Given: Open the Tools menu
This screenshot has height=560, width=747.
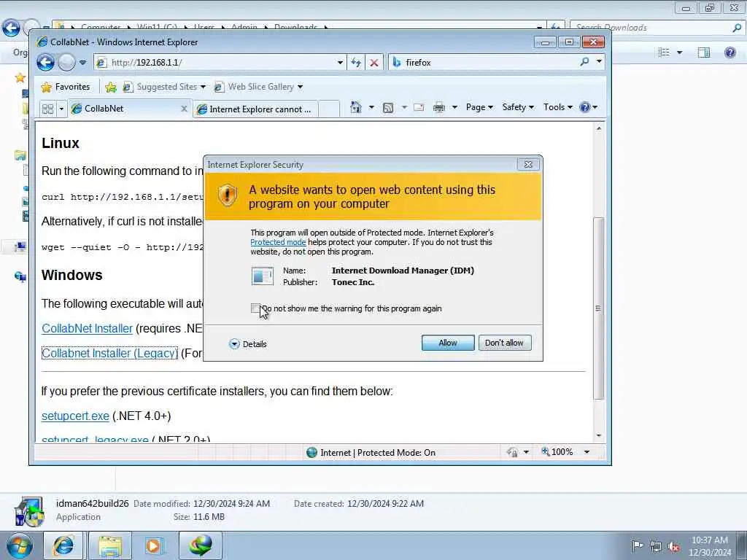Looking at the screenshot, I should coord(558,107).
